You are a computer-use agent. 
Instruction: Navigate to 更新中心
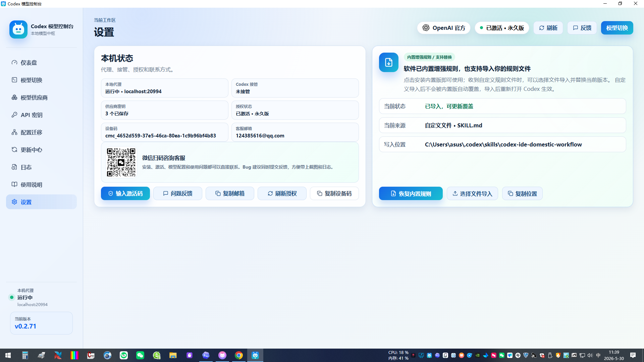point(41,150)
